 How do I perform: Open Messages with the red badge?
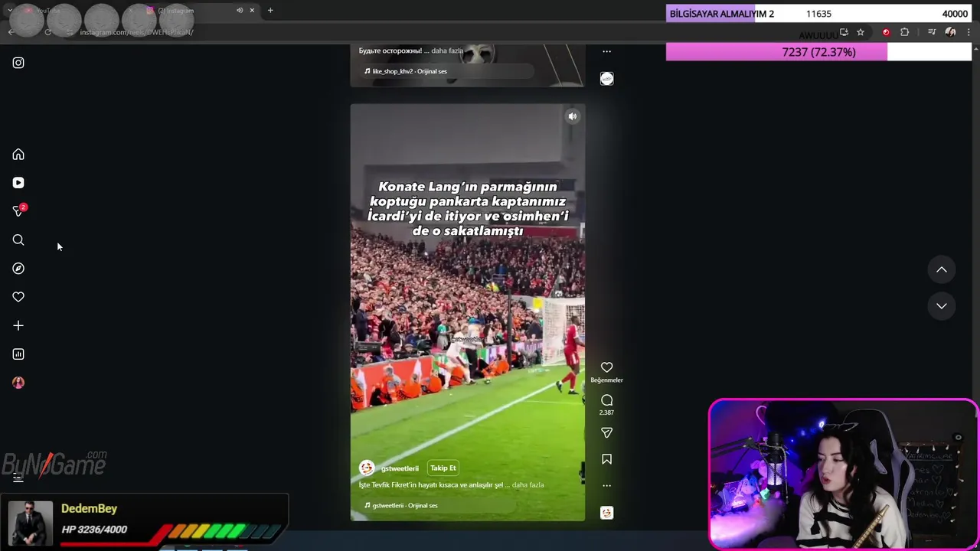(x=19, y=210)
